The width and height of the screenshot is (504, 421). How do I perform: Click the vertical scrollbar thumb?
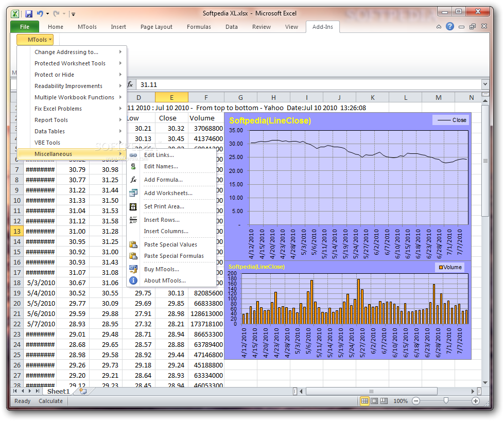[485, 161]
